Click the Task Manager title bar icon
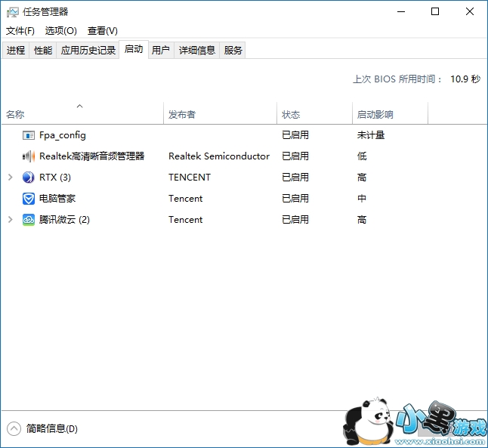 pyautogui.click(x=13, y=12)
